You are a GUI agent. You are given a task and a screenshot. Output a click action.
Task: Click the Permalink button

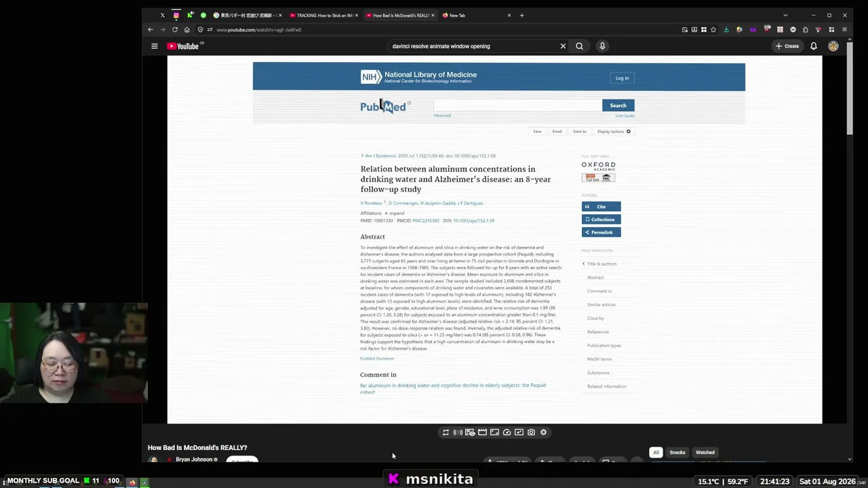(601, 232)
